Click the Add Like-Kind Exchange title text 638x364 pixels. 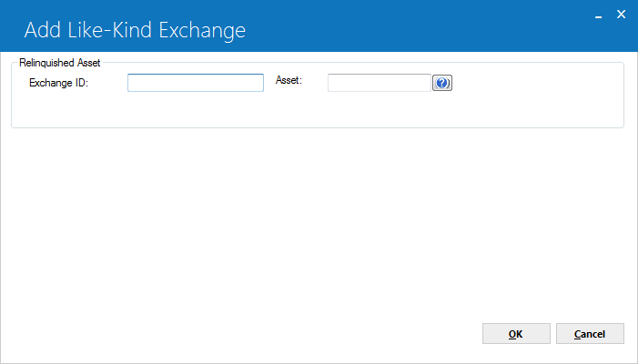coord(135,30)
